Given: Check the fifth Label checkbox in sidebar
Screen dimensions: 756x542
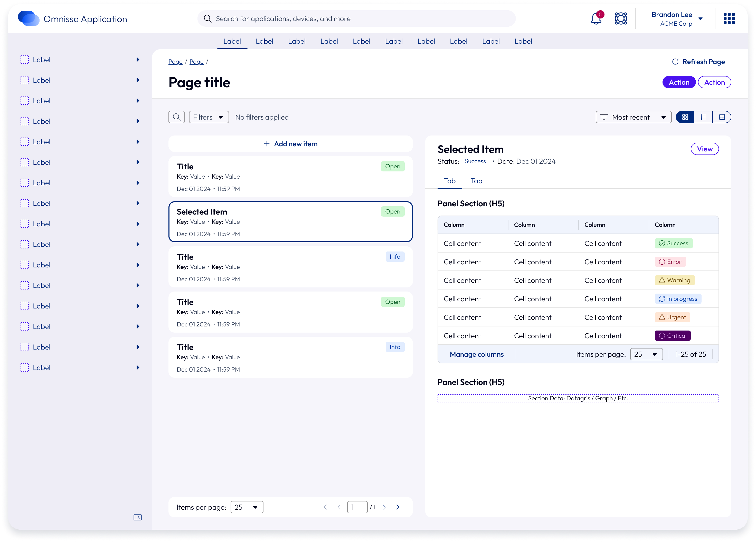Looking at the screenshot, I should 25,142.
